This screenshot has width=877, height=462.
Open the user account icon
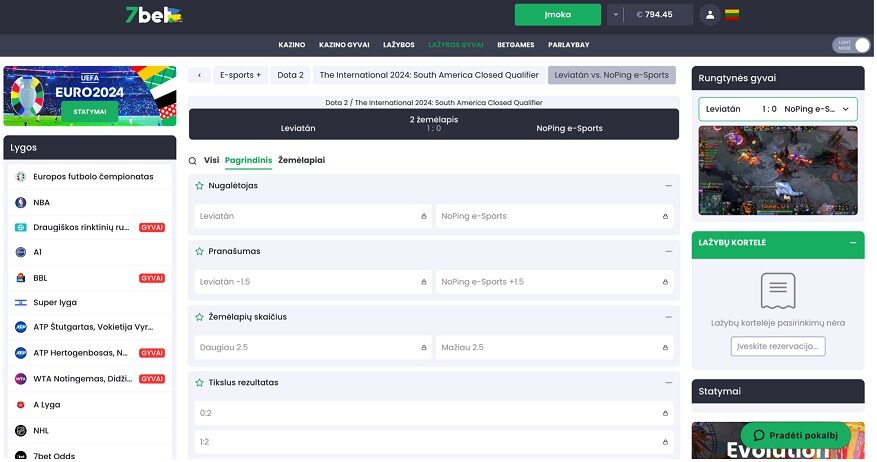tap(710, 15)
